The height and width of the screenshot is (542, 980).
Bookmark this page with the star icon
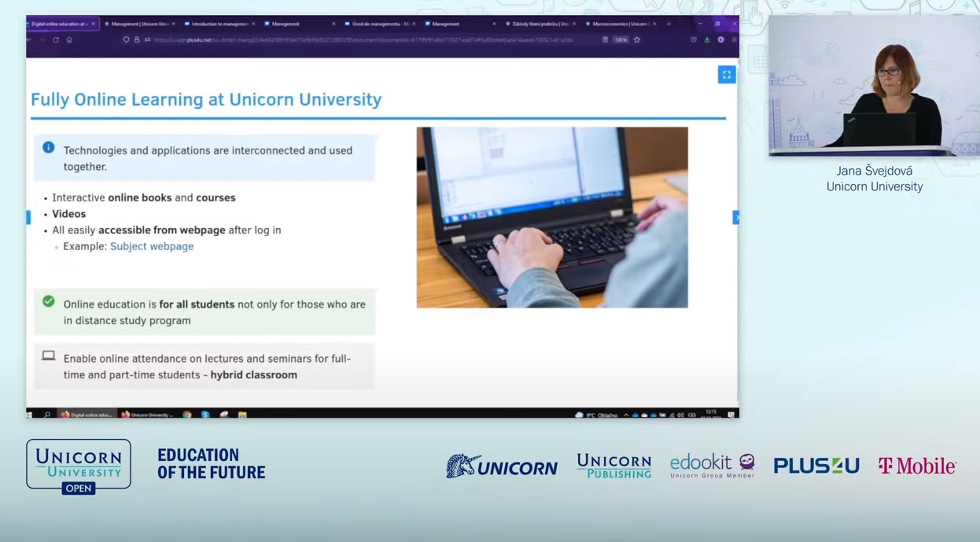point(637,39)
